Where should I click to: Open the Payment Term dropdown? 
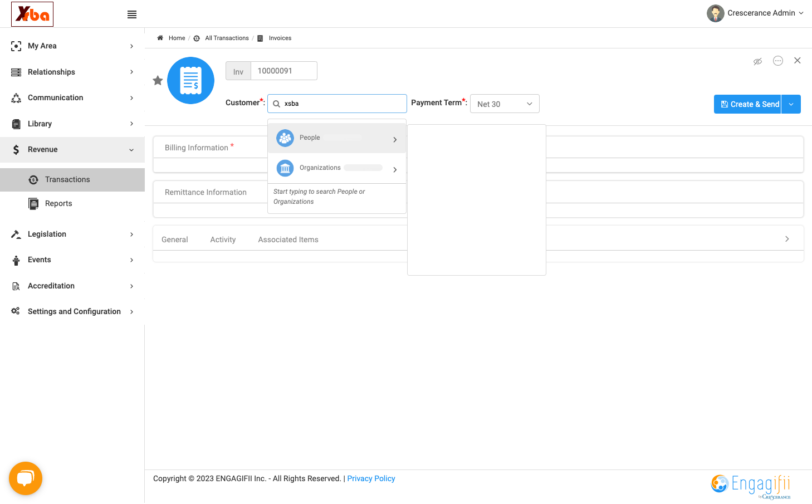point(505,104)
